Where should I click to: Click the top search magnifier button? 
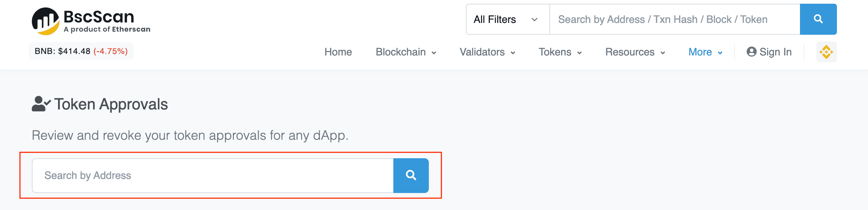tap(818, 19)
